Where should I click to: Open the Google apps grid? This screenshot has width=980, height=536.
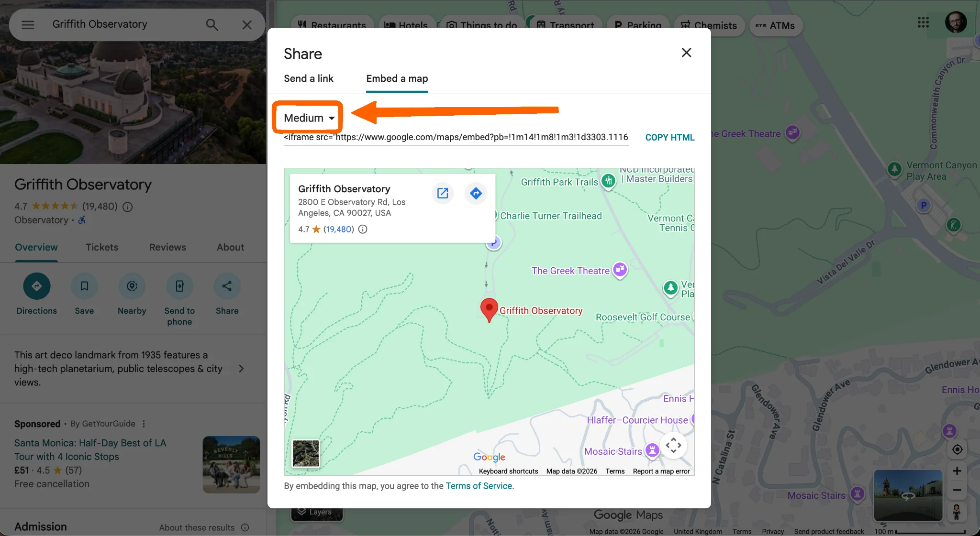pyautogui.click(x=923, y=22)
